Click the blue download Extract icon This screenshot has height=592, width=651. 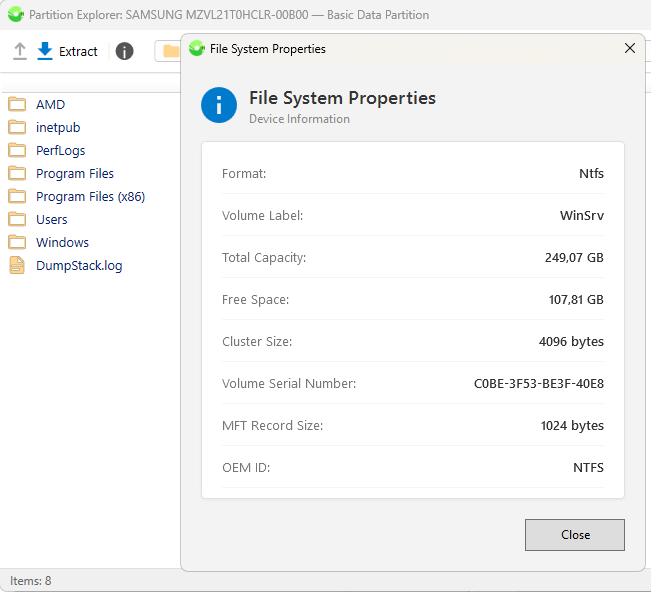point(45,51)
